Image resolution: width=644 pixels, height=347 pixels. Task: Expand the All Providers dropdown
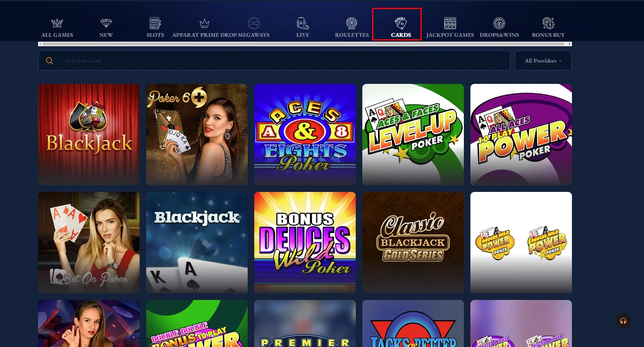coord(543,61)
